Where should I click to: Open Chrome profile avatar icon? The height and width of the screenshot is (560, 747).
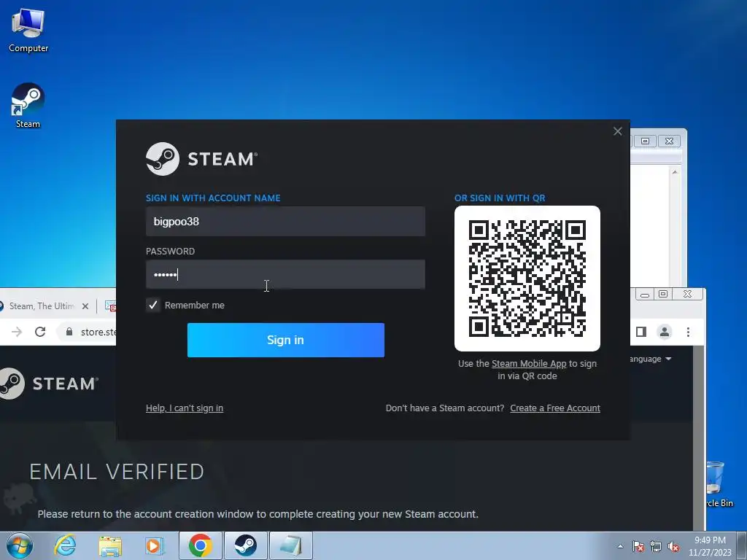[x=664, y=332]
